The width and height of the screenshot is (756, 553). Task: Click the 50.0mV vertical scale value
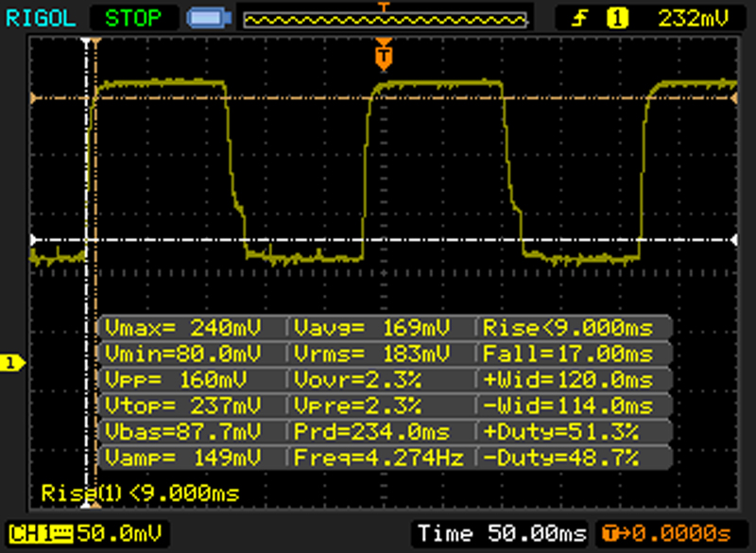(119, 534)
